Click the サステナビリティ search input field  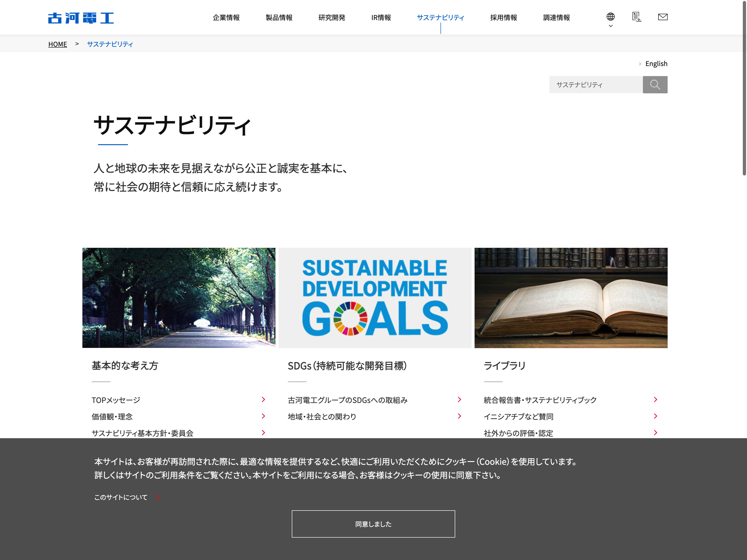596,85
